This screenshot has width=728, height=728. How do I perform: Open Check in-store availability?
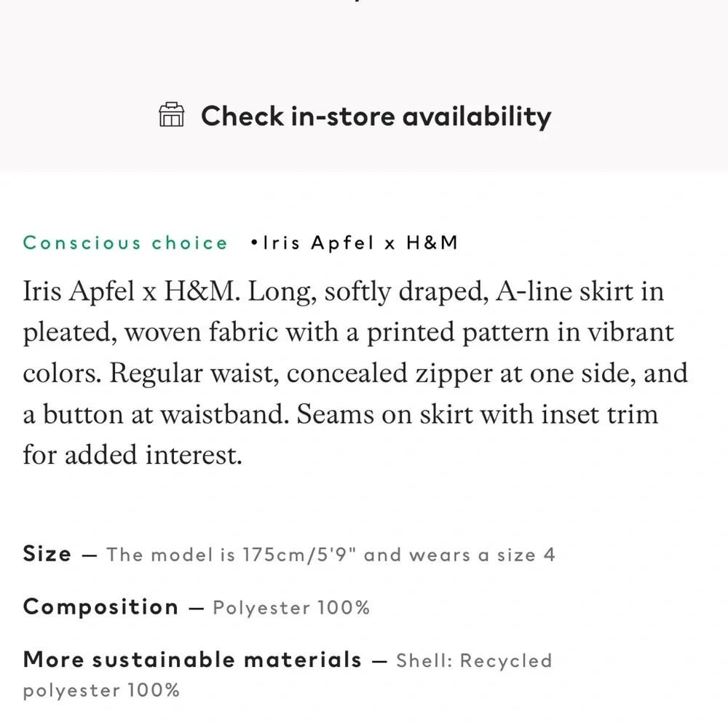[376, 116]
